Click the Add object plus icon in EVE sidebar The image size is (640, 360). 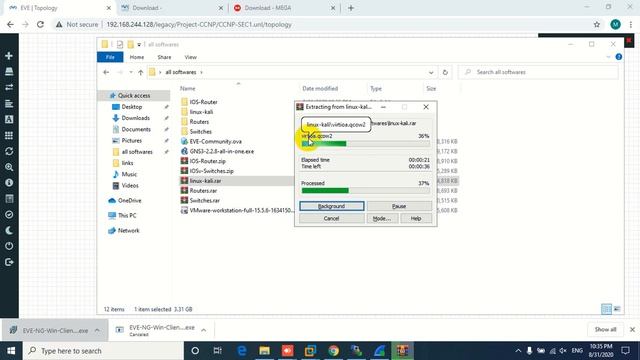(x=9, y=56)
